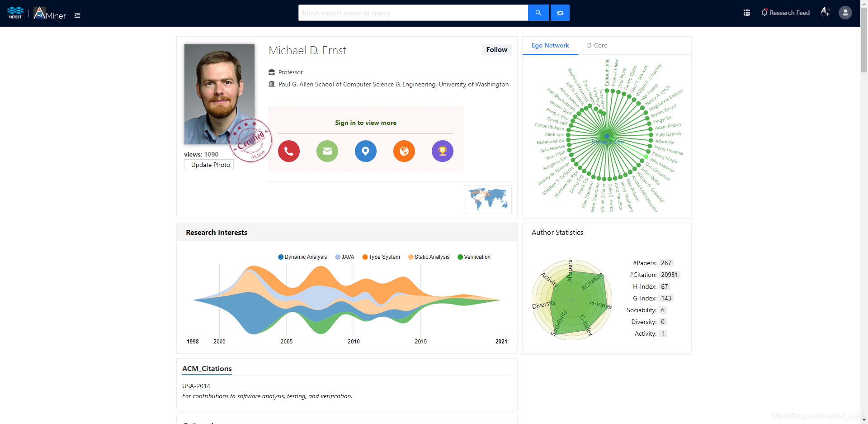This screenshot has height=424, width=868.
Task: Click the USA-2014 citation entry
Action: pos(196,386)
